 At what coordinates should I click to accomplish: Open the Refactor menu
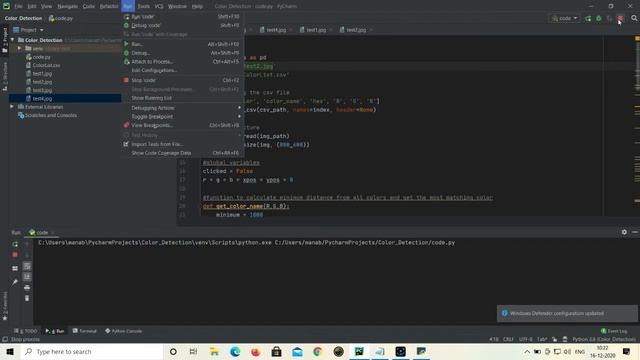[x=109, y=6]
